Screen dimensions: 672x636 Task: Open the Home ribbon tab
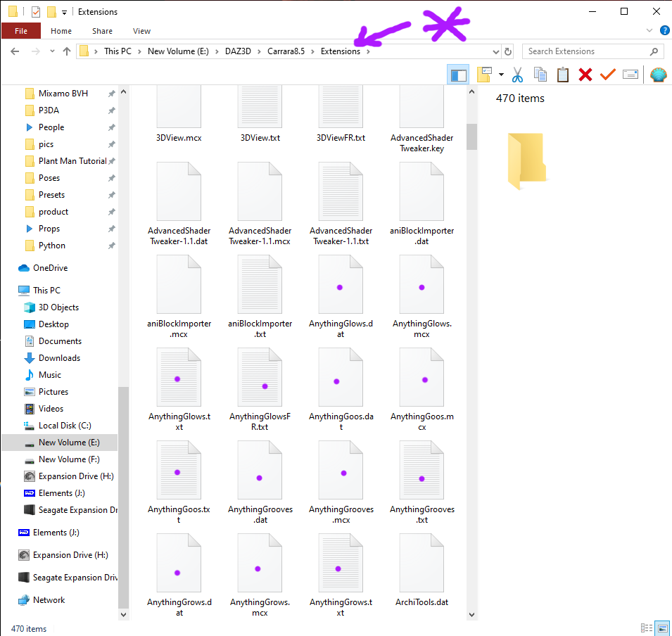[61, 31]
